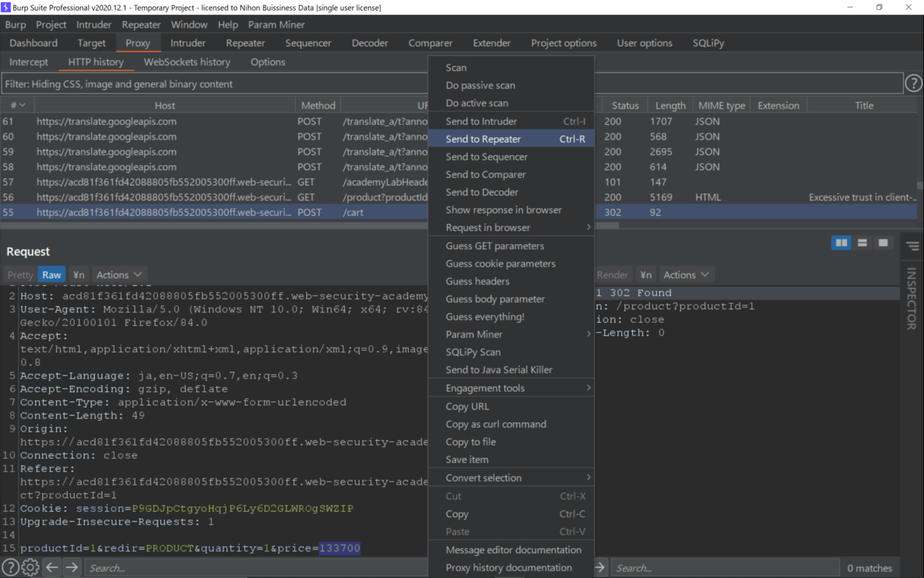
Task: Switch to stacked horizontal layout icon
Action: tap(862, 243)
